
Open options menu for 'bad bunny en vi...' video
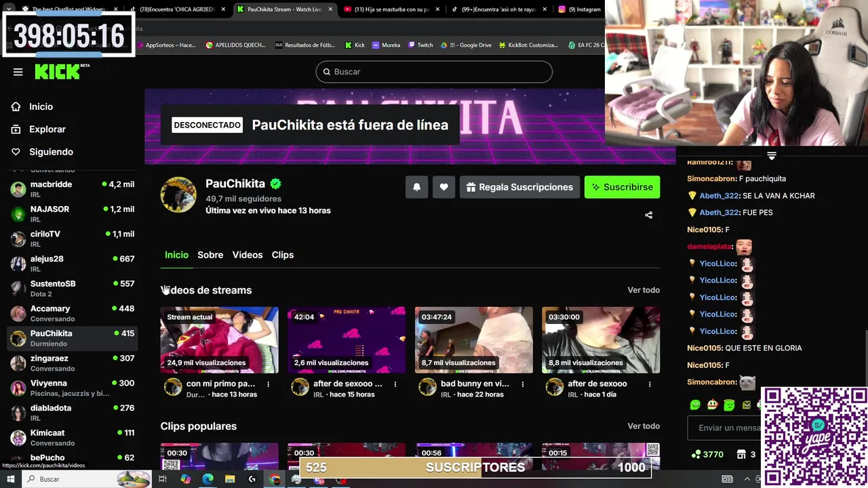coord(523,384)
